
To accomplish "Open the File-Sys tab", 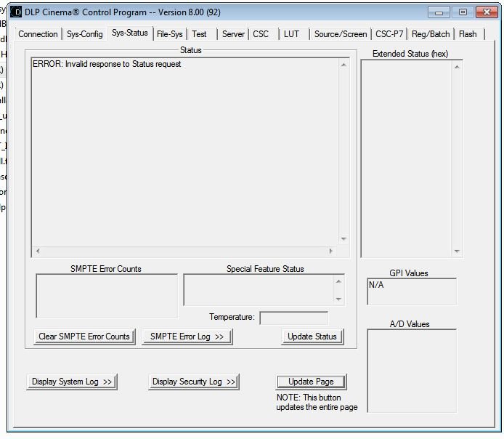I will pyautogui.click(x=170, y=34).
